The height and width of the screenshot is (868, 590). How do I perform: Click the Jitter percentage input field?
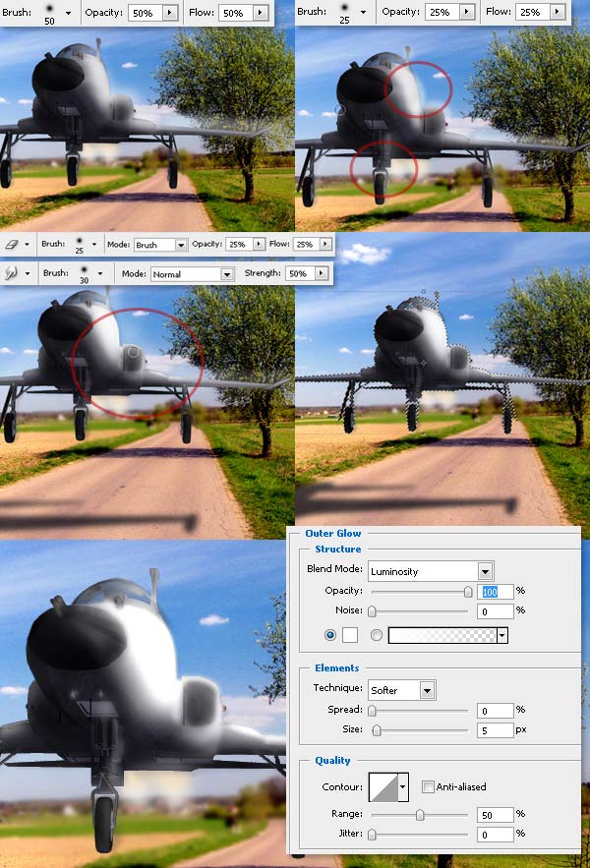pyautogui.click(x=496, y=835)
